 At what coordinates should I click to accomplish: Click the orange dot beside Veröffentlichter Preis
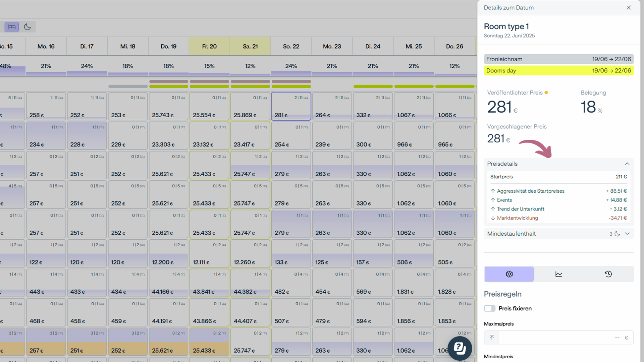pyautogui.click(x=546, y=93)
